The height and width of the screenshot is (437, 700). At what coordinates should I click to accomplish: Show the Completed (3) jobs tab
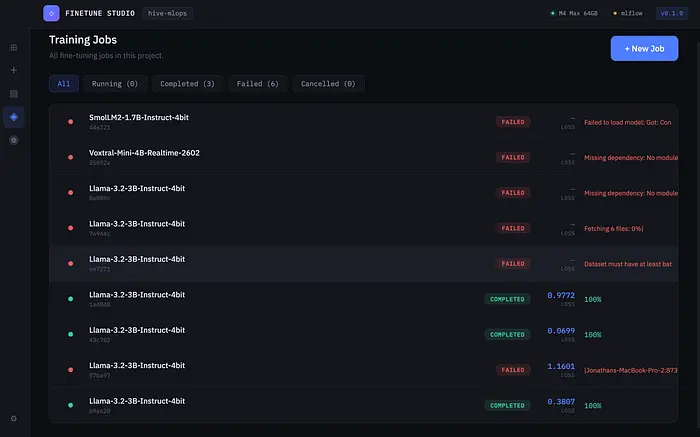pos(187,84)
